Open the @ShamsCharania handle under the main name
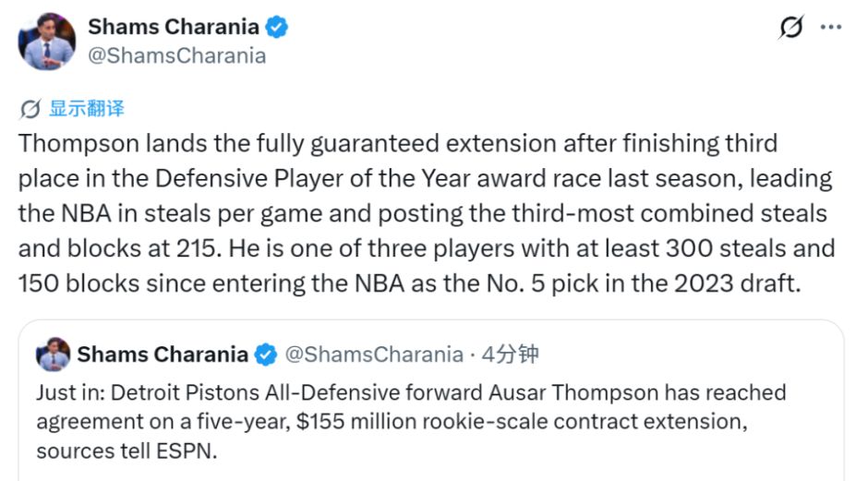Image resolution: width=868 pixels, height=481 pixels. [177, 56]
